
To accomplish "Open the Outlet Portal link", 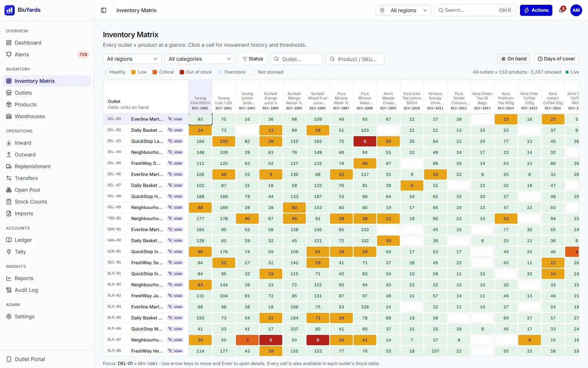I will (x=47, y=359).
